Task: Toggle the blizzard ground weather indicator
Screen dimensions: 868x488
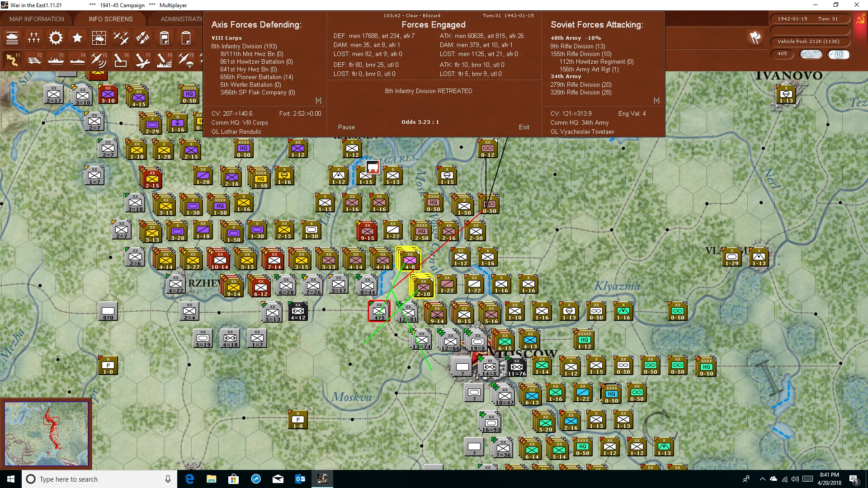Action: pos(811,54)
